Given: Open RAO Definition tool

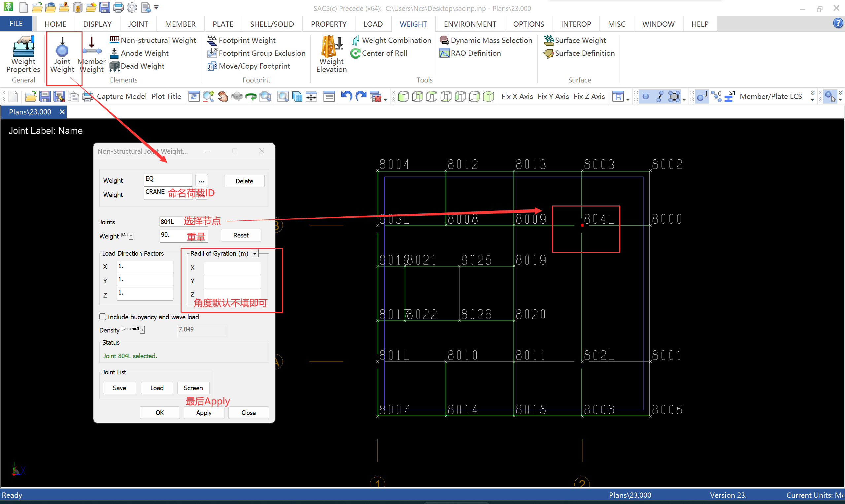Looking at the screenshot, I should click(x=470, y=53).
